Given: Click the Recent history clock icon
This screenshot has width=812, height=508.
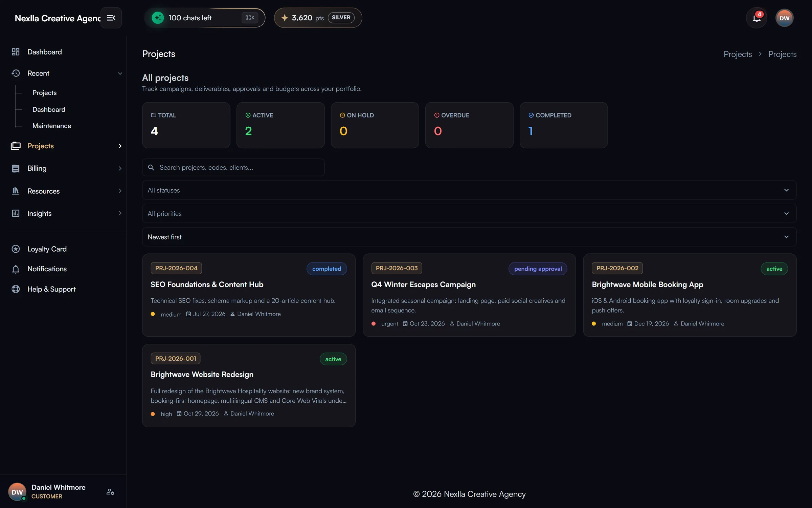Looking at the screenshot, I should click(16, 73).
